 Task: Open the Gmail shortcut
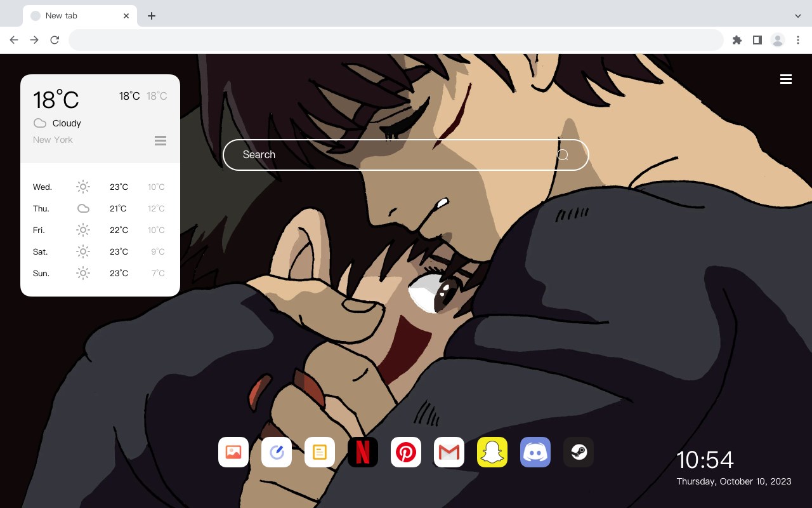tap(449, 452)
